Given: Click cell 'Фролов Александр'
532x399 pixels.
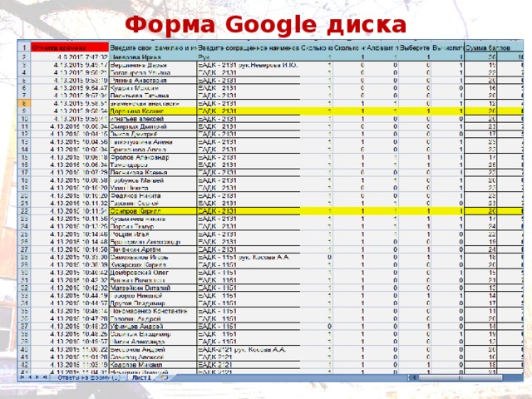Looking at the screenshot, I should (x=153, y=157).
